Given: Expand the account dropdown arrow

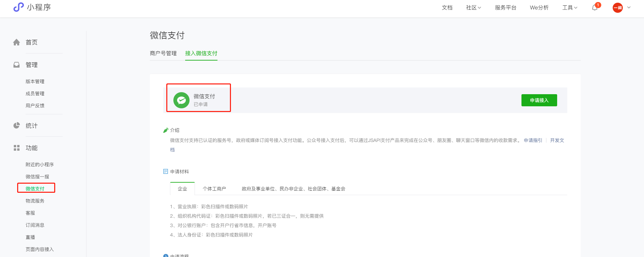Looking at the screenshot, I should (629, 7).
